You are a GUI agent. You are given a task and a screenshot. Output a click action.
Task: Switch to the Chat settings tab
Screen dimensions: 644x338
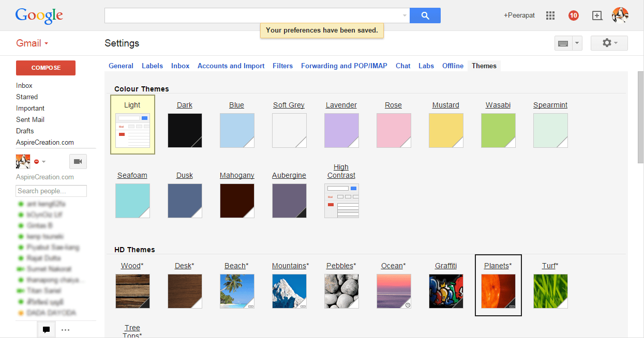[x=403, y=66]
